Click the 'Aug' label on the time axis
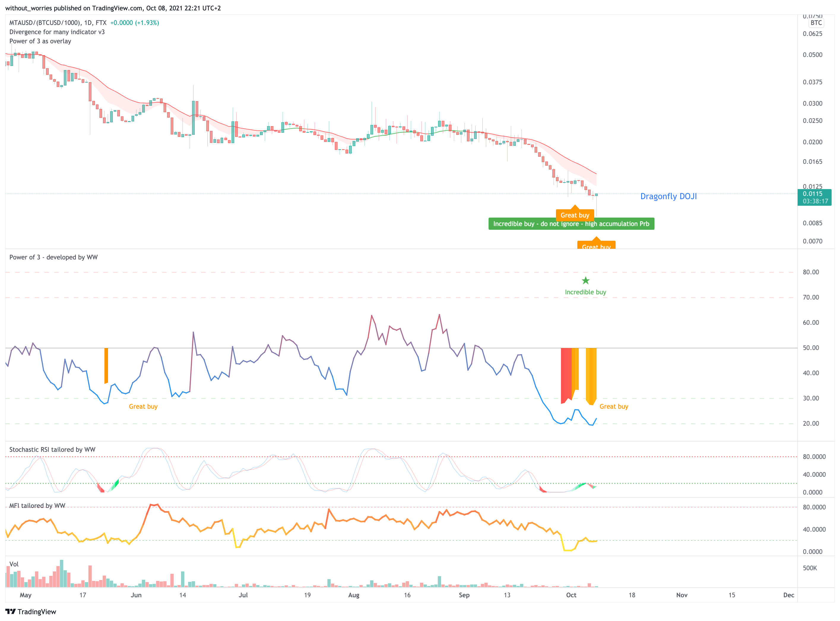This screenshot has width=840, height=621. pos(354,595)
